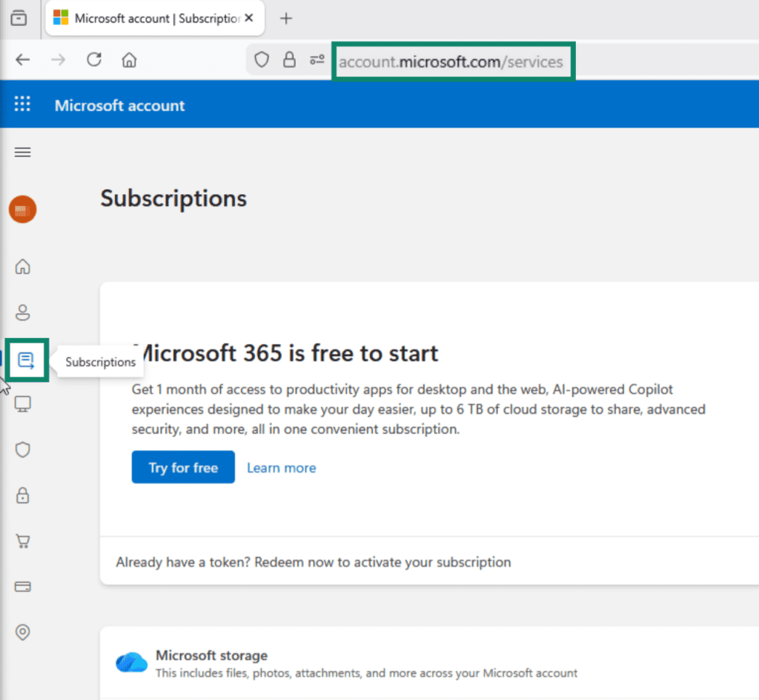Open Privacy lock icon in sidebar
The height and width of the screenshot is (700, 759).
(x=23, y=495)
